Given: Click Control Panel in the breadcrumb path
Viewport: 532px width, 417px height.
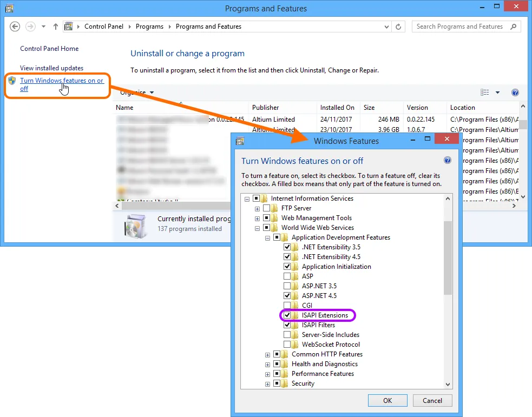Looking at the screenshot, I should point(104,27).
